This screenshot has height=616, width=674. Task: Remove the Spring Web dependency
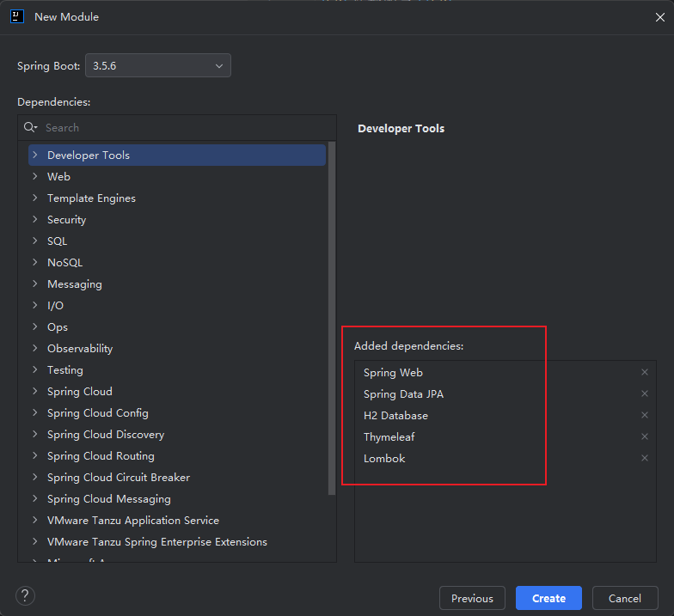pos(645,372)
